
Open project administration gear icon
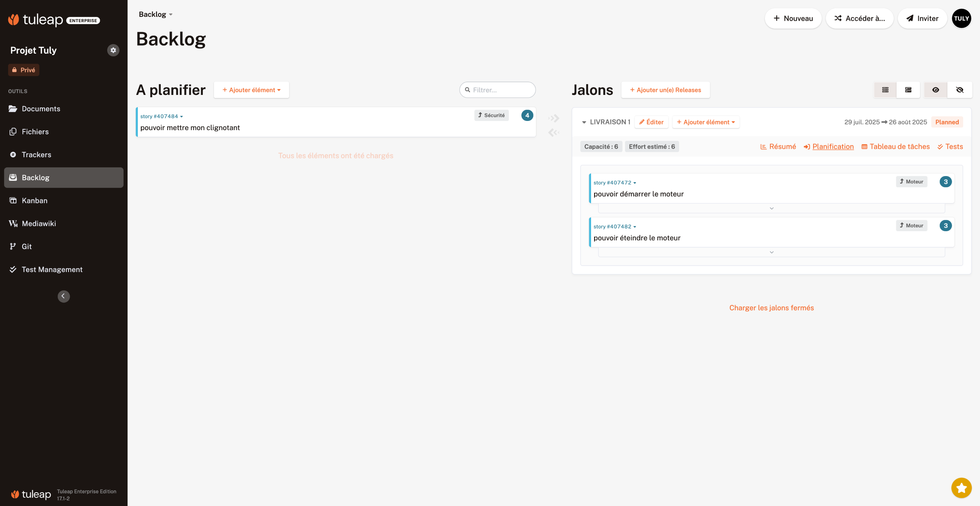(x=113, y=50)
